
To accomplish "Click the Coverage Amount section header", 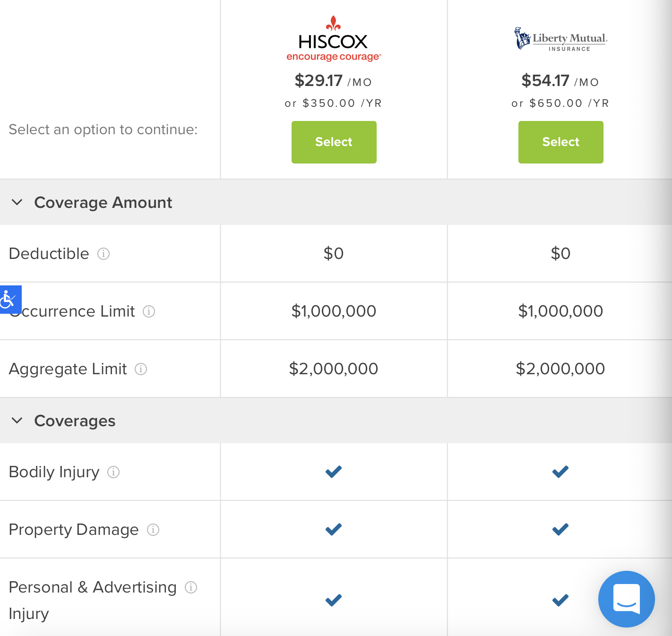I will pyautogui.click(x=103, y=203).
